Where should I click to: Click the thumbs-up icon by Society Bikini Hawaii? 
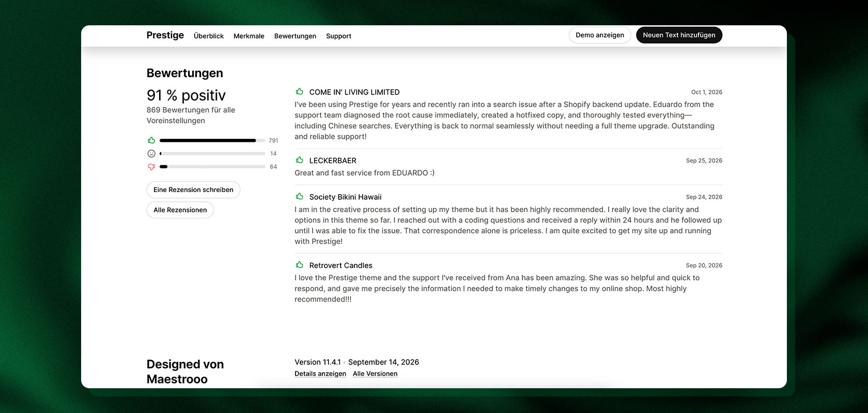(x=299, y=196)
